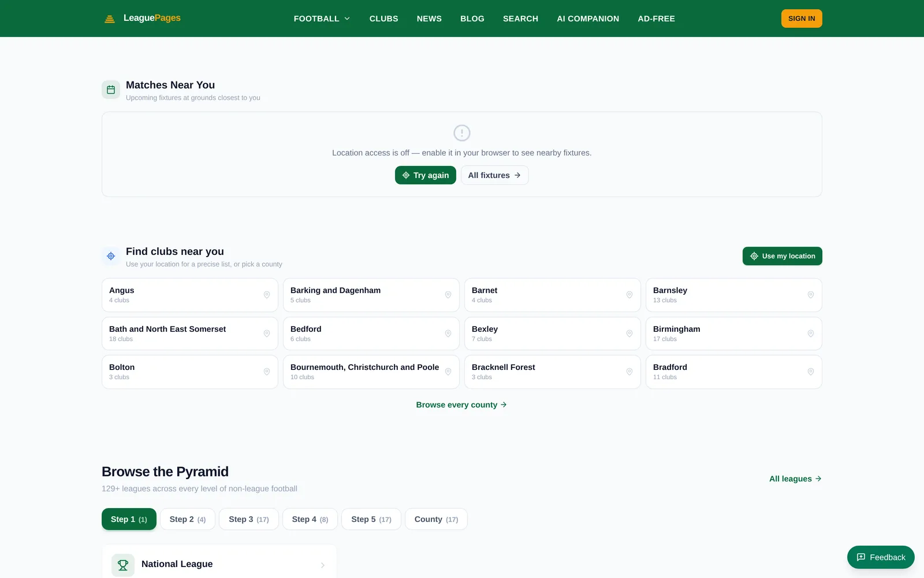Open the Feedback widget

pyautogui.click(x=881, y=557)
